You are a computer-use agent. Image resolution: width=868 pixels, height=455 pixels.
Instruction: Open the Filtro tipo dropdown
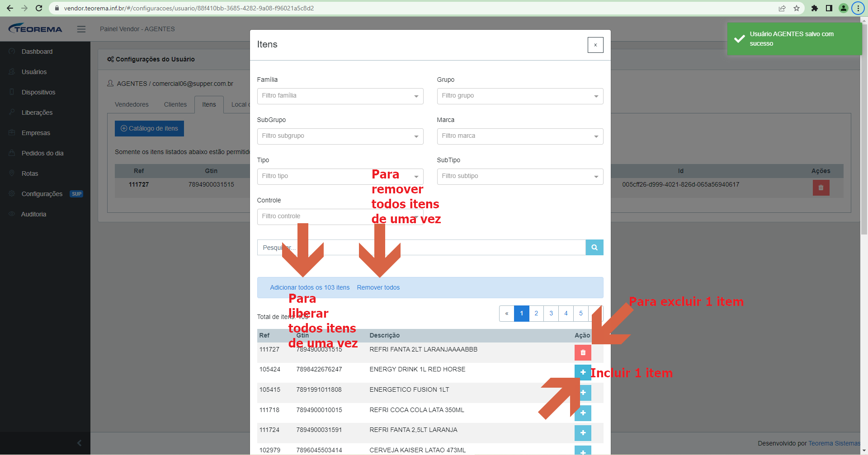340,176
